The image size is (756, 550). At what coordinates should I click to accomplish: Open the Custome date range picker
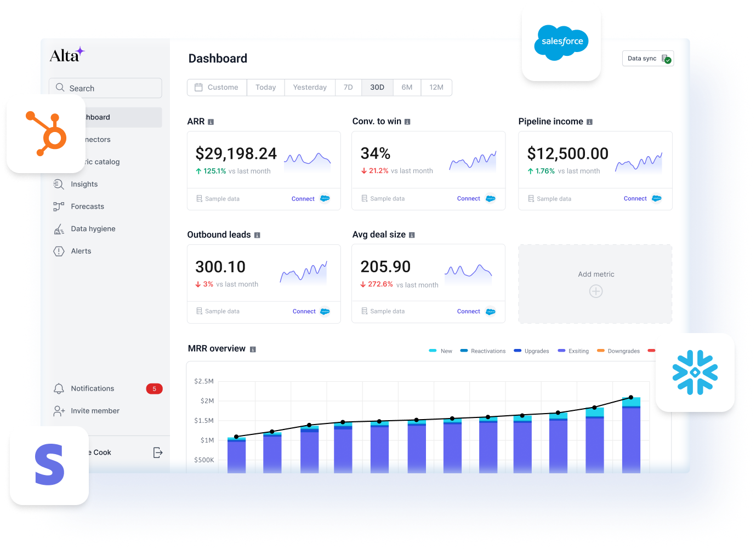point(217,87)
